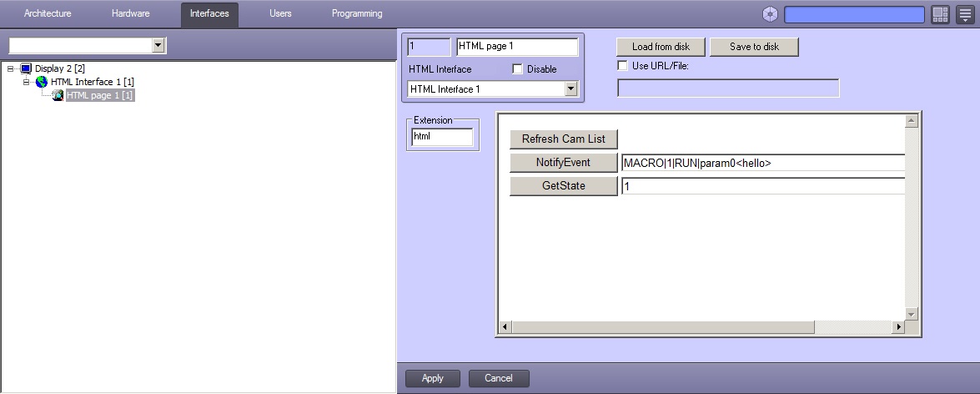The image size is (980, 394).
Task: Click the hexagon icon beside the search bar
Action: (x=770, y=14)
